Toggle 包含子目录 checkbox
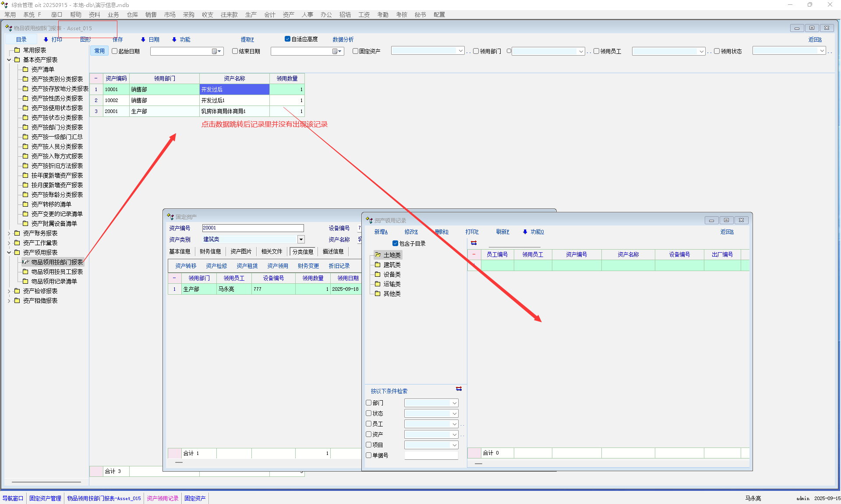The image size is (841, 504). (395, 243)
